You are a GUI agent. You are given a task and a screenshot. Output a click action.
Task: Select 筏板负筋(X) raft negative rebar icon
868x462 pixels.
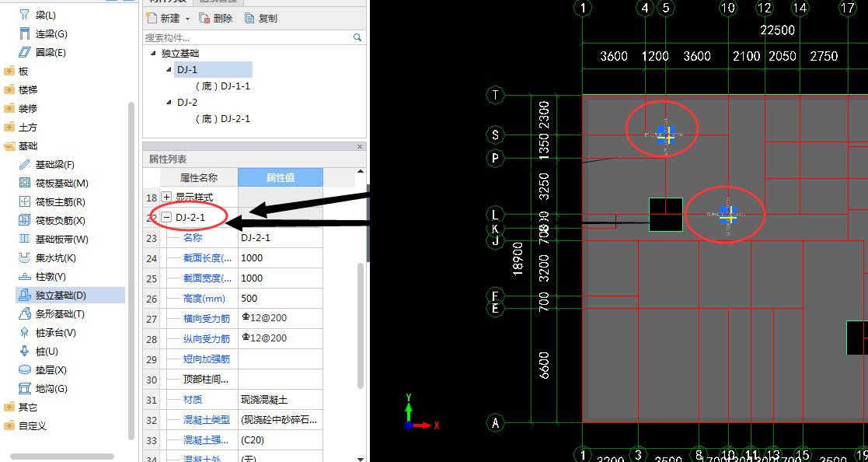(x=24, y=220)
